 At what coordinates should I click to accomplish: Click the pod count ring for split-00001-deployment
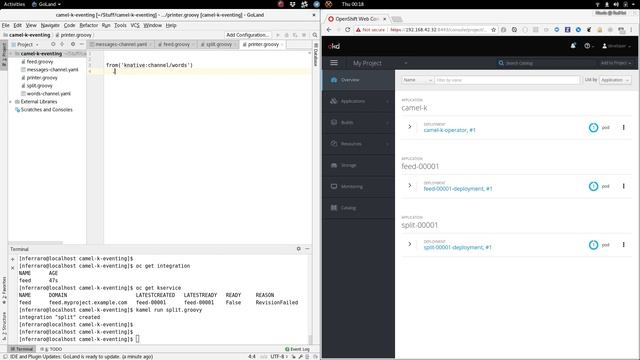593,244
